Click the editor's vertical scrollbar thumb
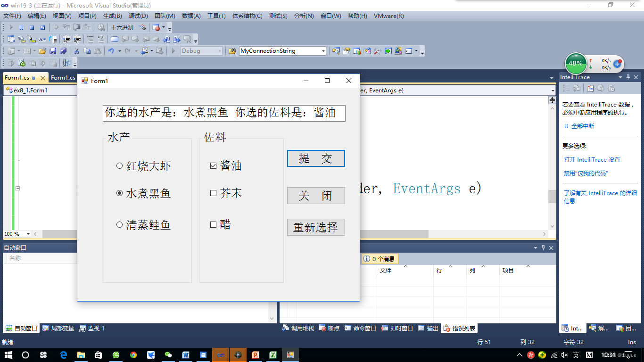Screen dimensions: 644x362 coord(552,196)
